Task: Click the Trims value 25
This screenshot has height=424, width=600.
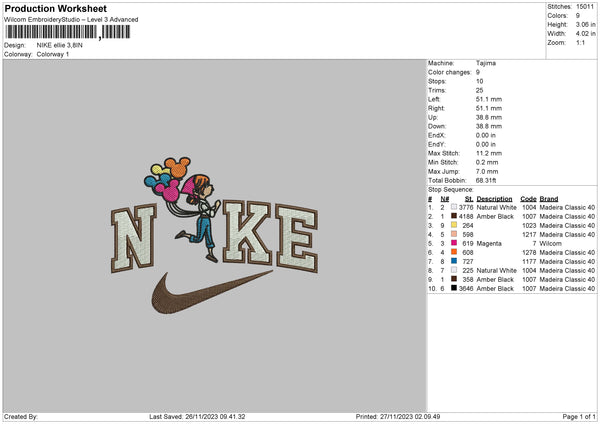Action: pos(479,90)
